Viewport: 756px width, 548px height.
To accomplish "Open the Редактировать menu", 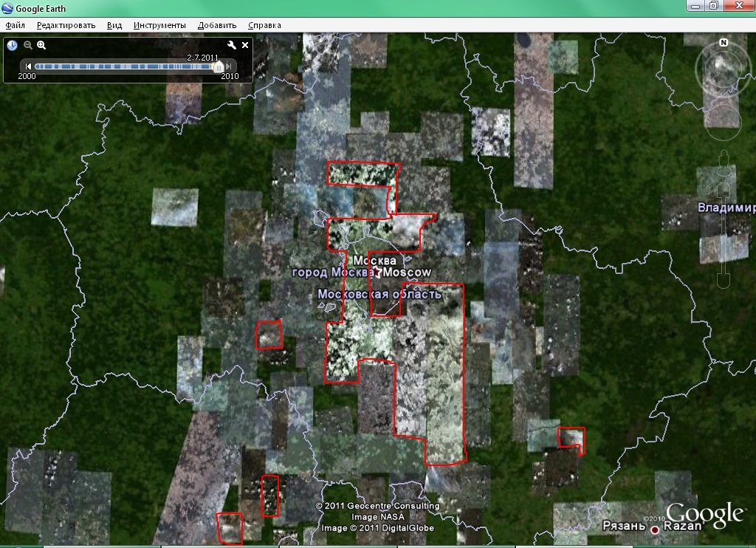I will 66,25.
